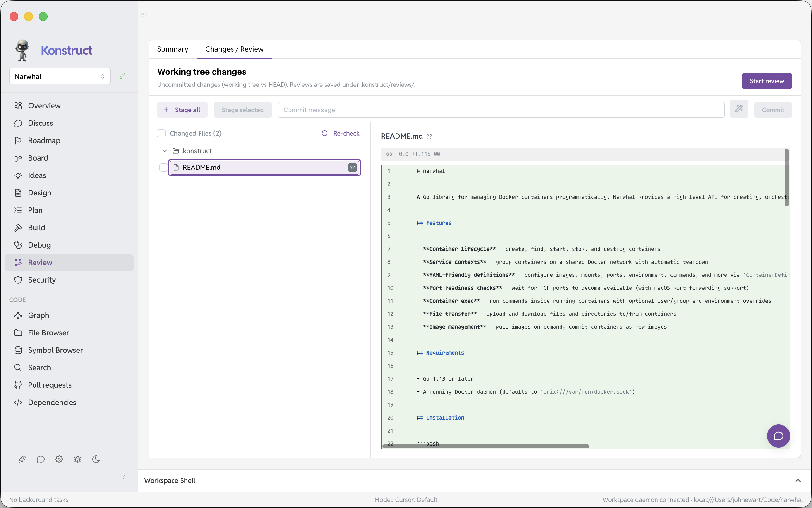The height and width of the screenshot is (508, 812).
Task: Open the floating purple chat button
Action: point(778,436)
